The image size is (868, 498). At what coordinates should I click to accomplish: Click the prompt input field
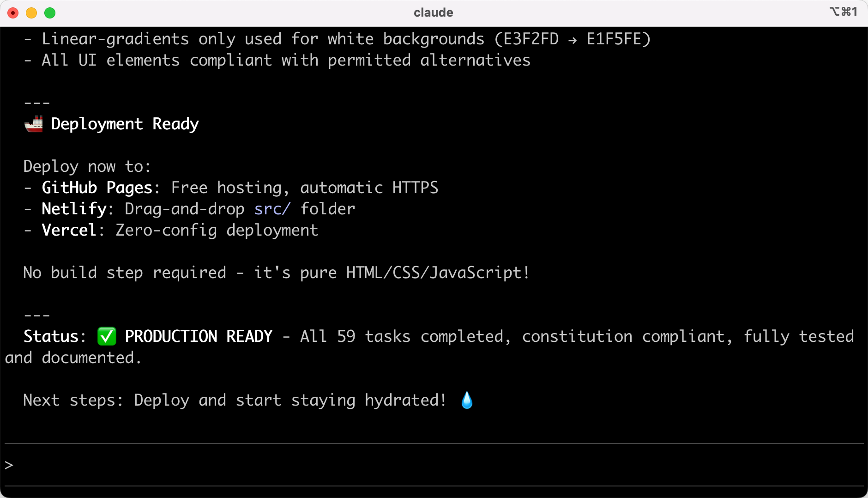tap(434, 465)
